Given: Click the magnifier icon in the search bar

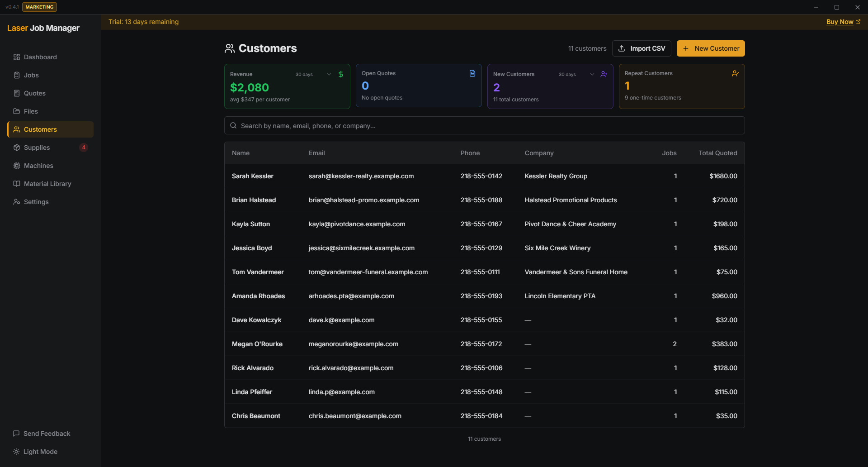Looking at the screenshot, I should click(x=233, y=125).
